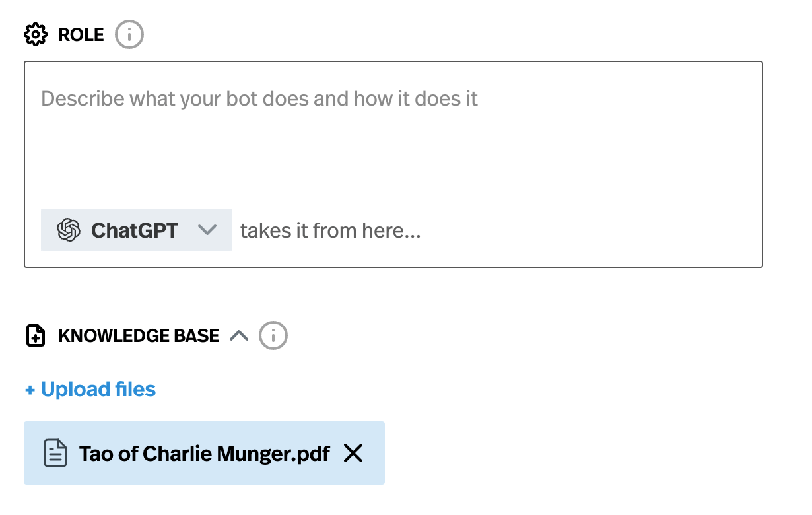The height and width of the screenshot is (515, 812).
Task: Click the 'takes it from here…' text
Action: point(331,230)
